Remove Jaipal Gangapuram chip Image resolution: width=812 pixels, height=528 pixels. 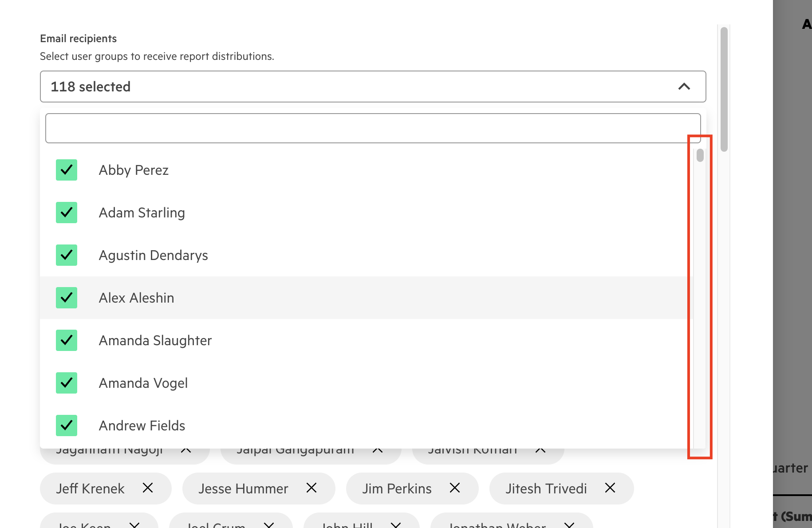coord(378,449)
